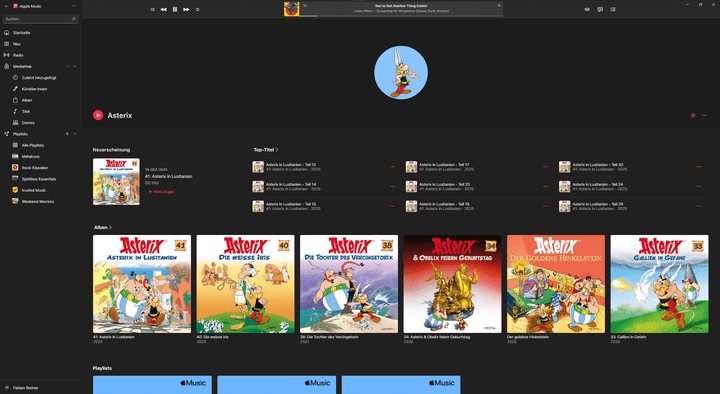Open Neuerscheinung album cover
Viewport: 720px width, 394px height.
[116, 182]
